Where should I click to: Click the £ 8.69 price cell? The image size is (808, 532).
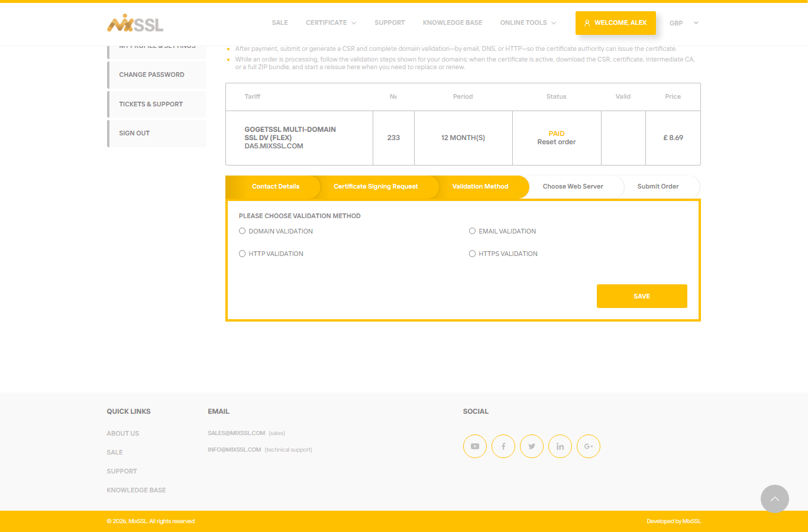pyautogui.click(x=673, y=138)
